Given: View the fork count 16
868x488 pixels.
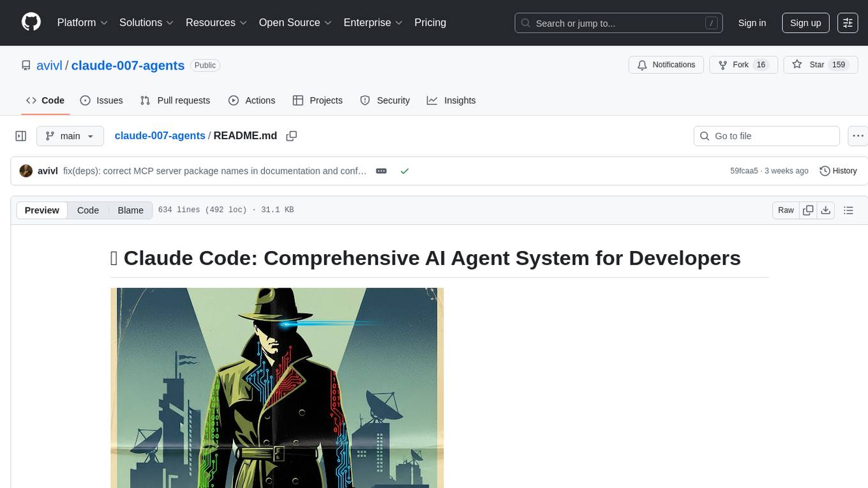Looking at the screenshot, I should point(760,65).
